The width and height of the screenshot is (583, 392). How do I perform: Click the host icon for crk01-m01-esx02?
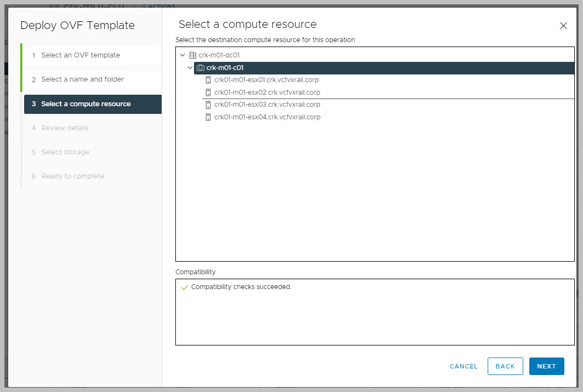pos(208,93)
